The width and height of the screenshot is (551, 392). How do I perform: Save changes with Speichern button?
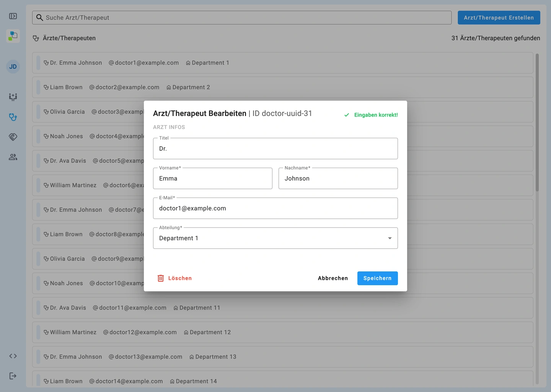(x=377, y=278)
